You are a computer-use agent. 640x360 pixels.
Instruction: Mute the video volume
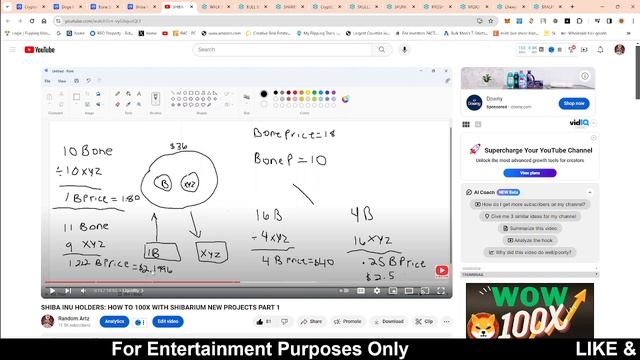[83, 291]
